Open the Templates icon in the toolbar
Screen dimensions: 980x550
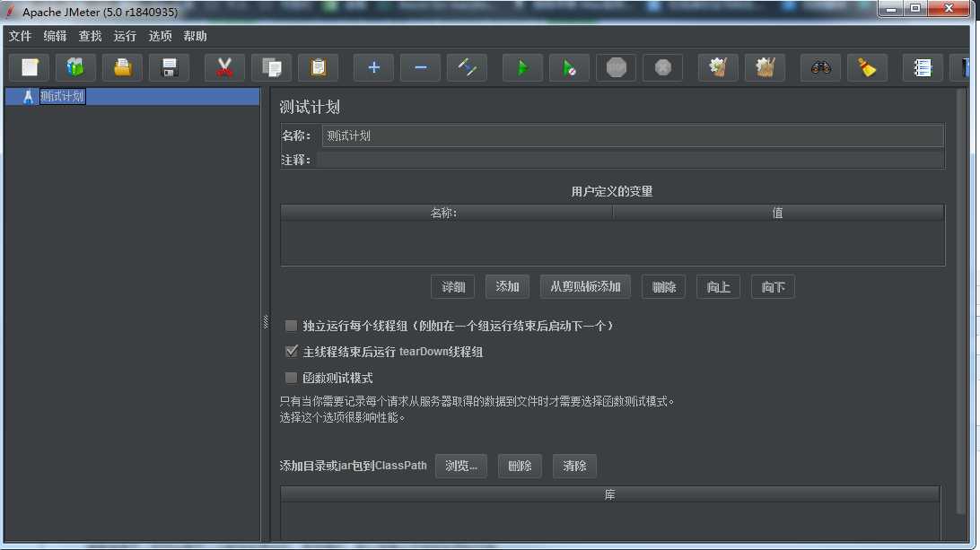75,67
